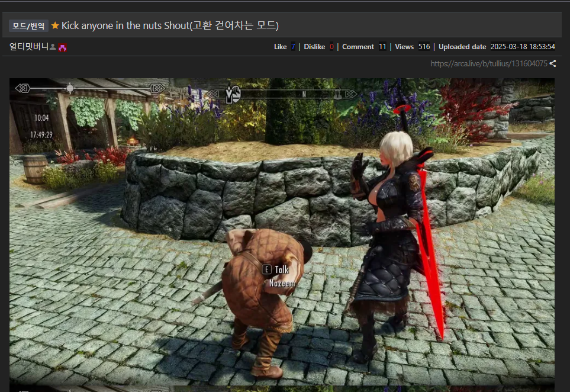The height and width of the screenshot is (392, 570).
Task: Click the slider handle on the top-left HUD bar
Action: [x=70, y=88]
